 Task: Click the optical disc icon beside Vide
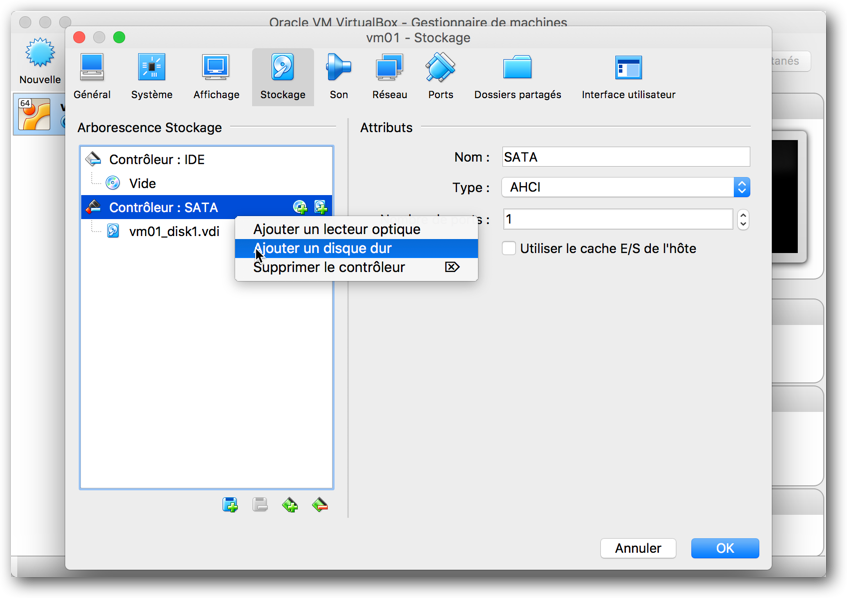(113, 183)
